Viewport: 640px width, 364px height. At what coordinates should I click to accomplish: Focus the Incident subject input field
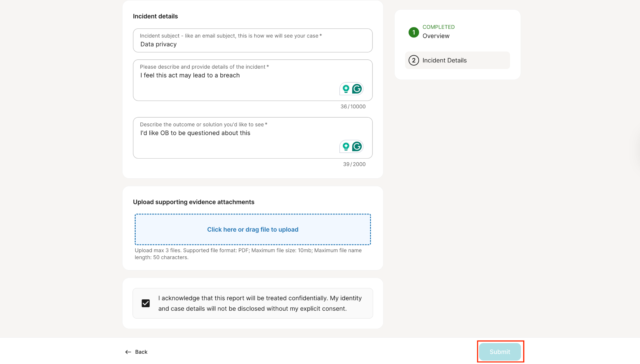coord(252,44)
